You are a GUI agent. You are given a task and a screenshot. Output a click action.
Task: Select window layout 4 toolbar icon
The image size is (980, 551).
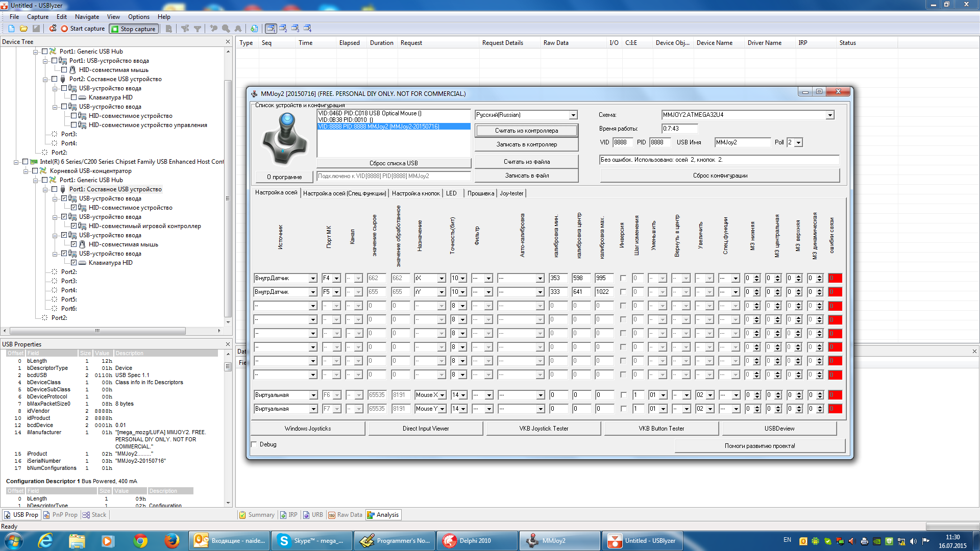307,29
